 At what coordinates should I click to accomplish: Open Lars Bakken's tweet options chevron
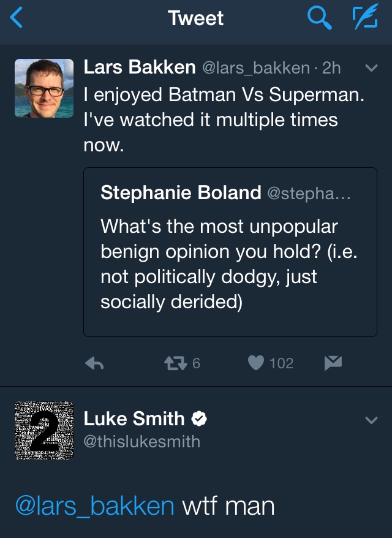pos(371,67)
